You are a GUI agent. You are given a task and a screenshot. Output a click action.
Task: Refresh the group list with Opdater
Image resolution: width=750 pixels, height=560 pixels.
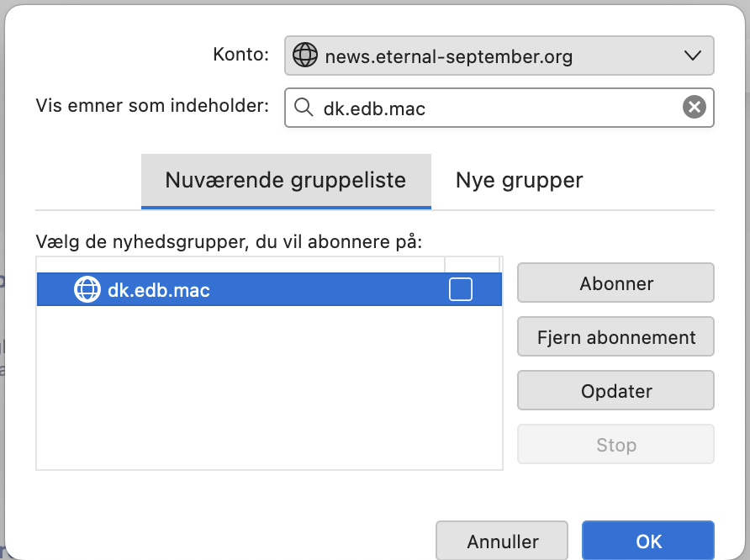(615, 390)
